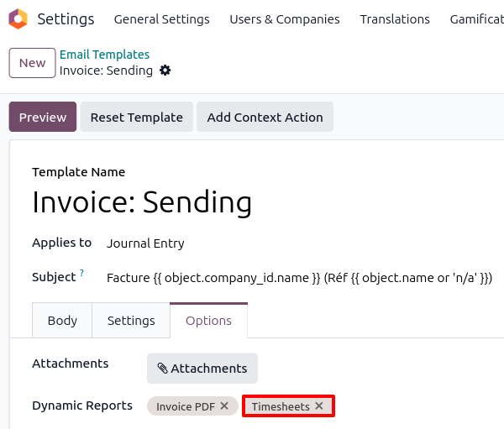Switch to the Body tab
The height and width of the screenshot is (429, 504).
[62, 321]
